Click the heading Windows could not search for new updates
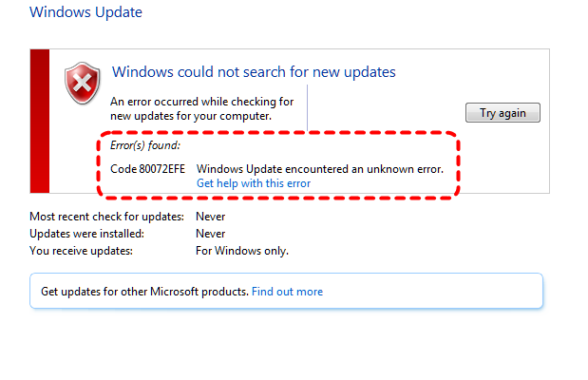This screenshot has height=380, width=588. tap(254, 72)
